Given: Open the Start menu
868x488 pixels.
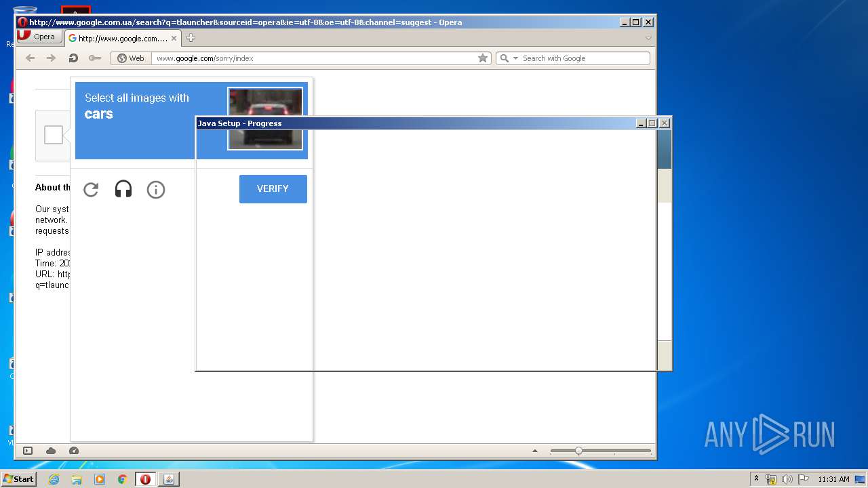Looking at the screenshot, I should [19, 479].
